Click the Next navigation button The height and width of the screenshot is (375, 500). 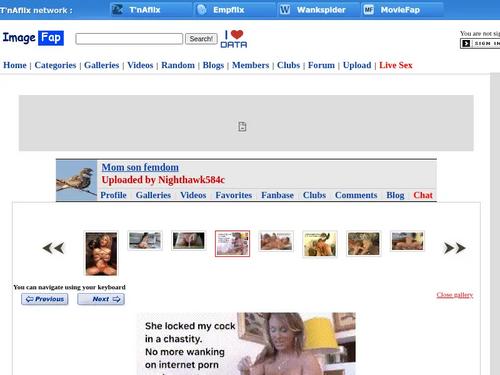[101, 299]
